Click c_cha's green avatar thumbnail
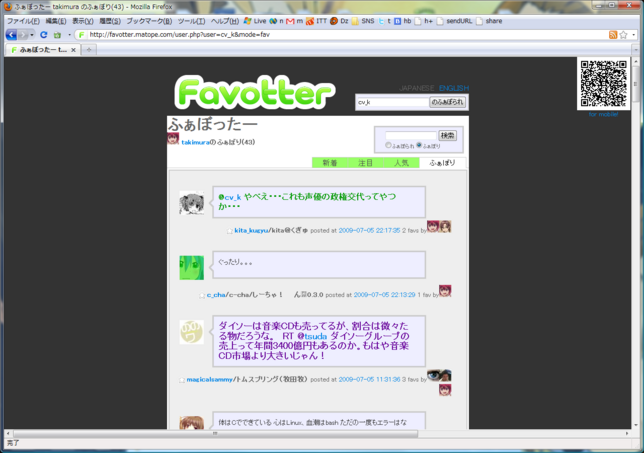 192,268
